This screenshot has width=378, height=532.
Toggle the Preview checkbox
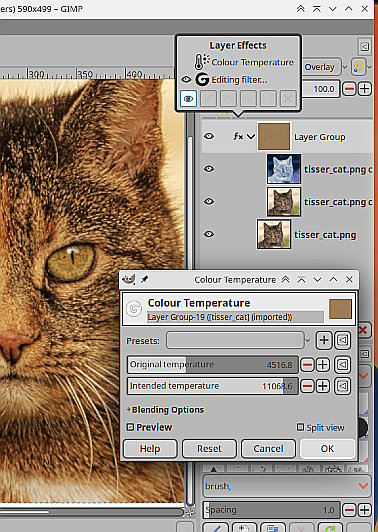pos(130,427)
